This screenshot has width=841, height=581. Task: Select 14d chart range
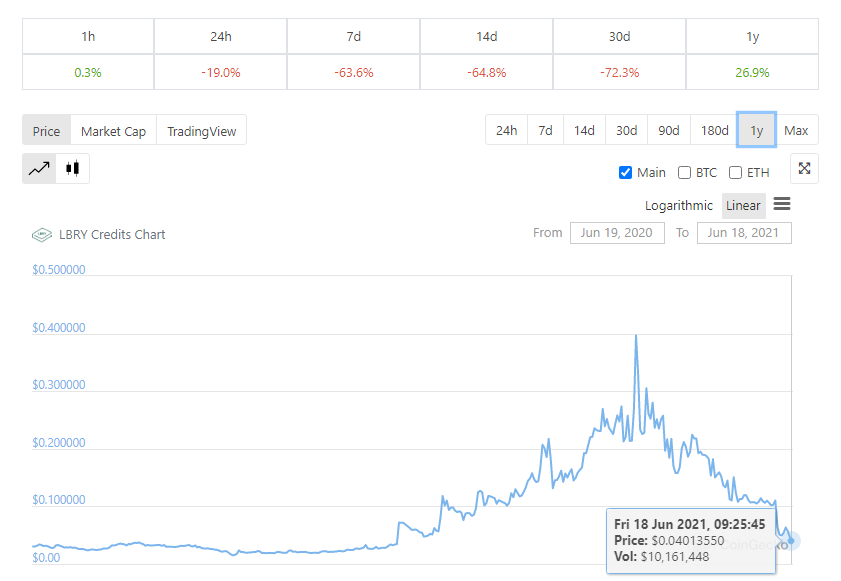pos(584,130)
